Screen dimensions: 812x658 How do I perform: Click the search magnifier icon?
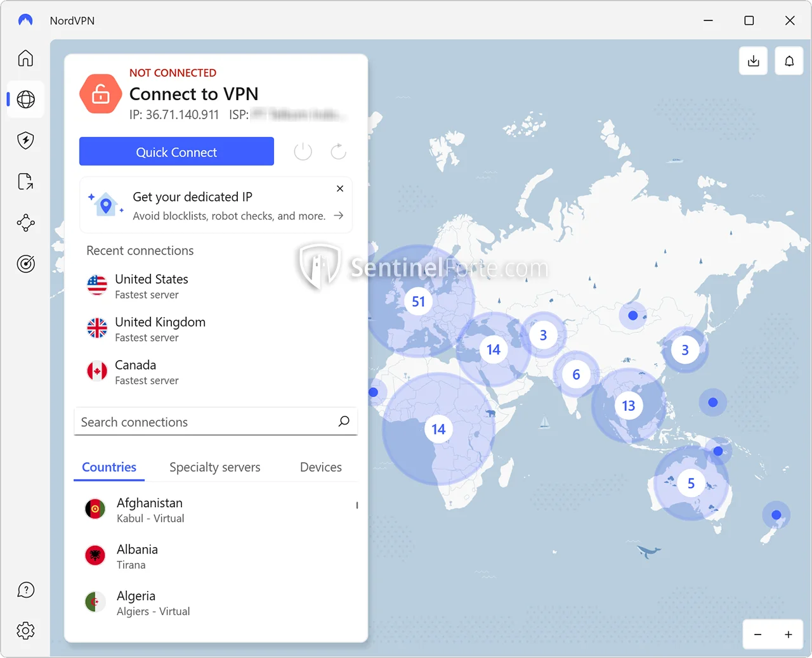pos(344,422)
